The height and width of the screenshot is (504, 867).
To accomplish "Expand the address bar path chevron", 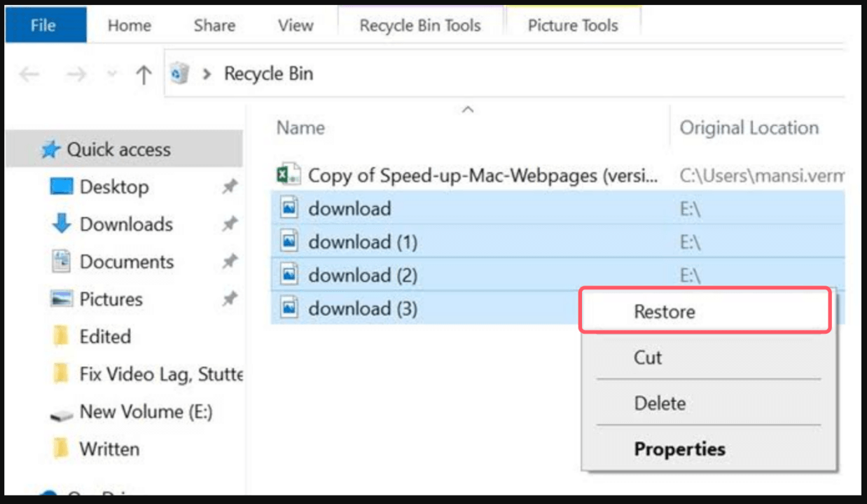I will [207, 74].
